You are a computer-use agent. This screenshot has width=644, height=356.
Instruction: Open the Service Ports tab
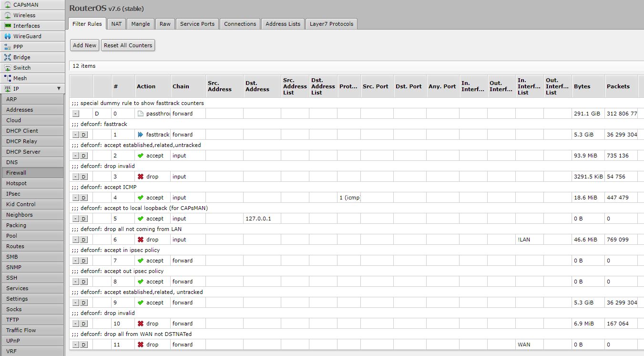197,24
